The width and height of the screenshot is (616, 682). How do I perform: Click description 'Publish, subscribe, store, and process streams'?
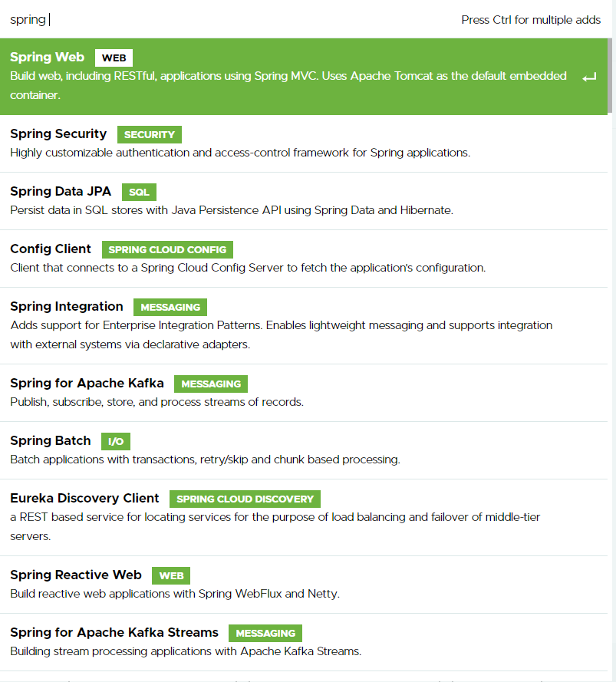(x=156, y=402)
